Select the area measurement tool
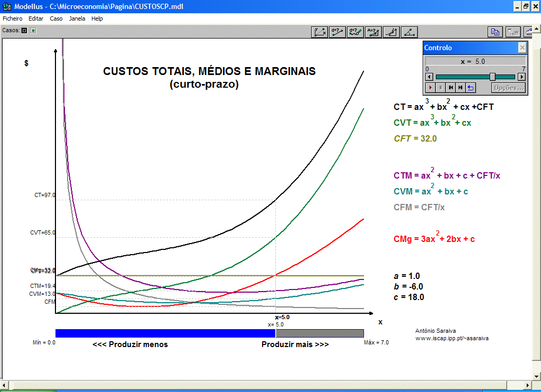Image resolution: width=541 pixels, height=392 pixels. coord(374,32)
